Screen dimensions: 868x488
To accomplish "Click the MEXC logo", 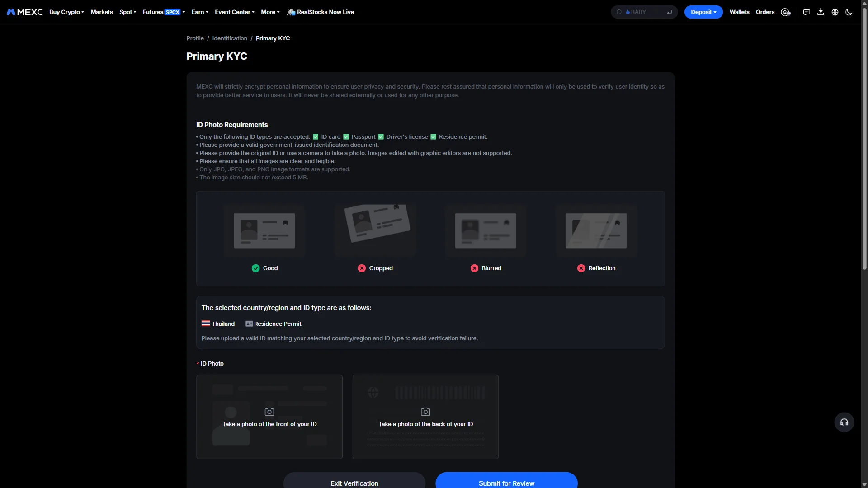I will (x=25, y=12).
